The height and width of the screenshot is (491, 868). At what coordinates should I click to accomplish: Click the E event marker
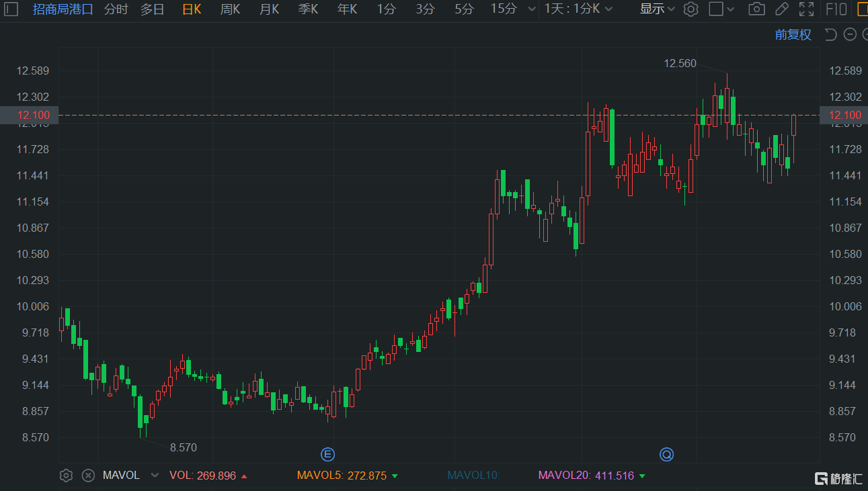pyautogui.click(x=327, y=455)
